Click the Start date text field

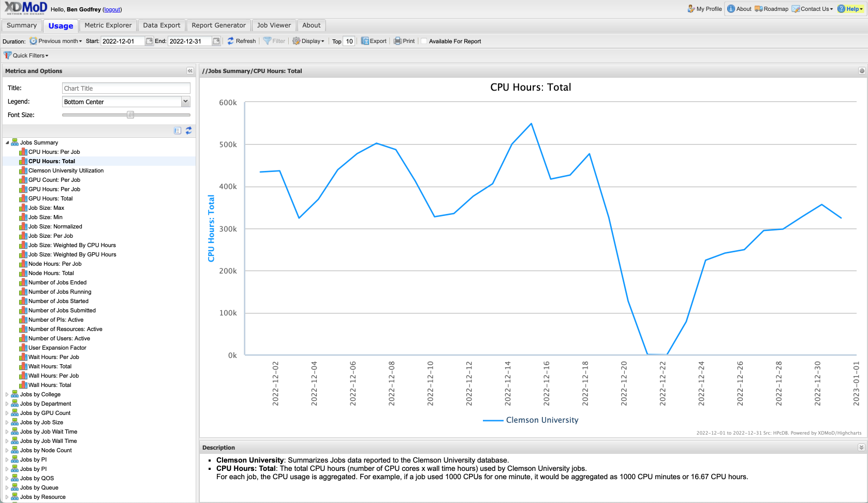point(123,41)
